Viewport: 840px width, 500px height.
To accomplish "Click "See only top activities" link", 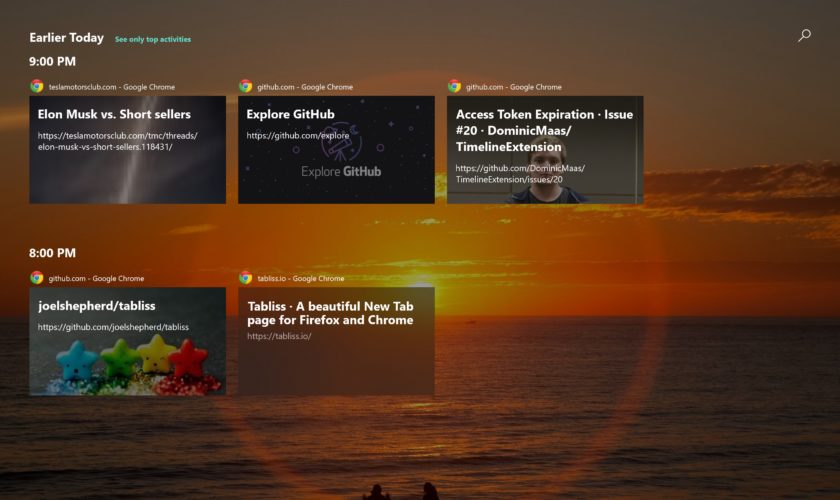I will (153, 39).
